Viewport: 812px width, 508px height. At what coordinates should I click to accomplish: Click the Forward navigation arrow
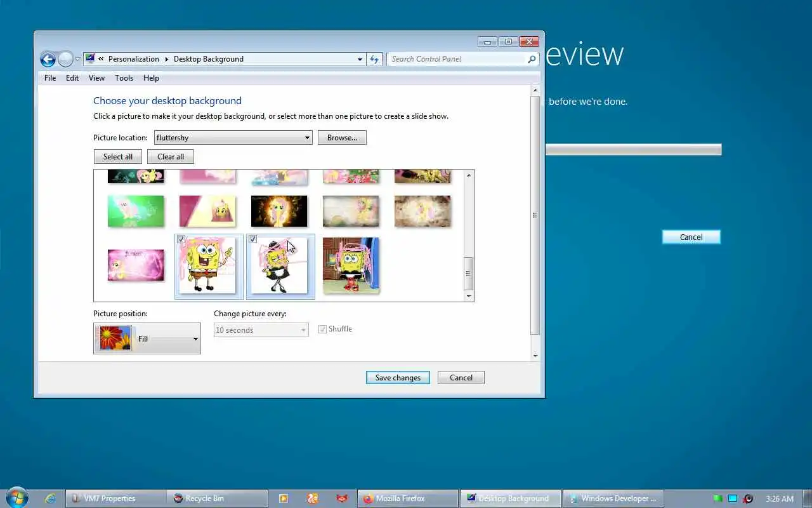[x=66, y=59]
